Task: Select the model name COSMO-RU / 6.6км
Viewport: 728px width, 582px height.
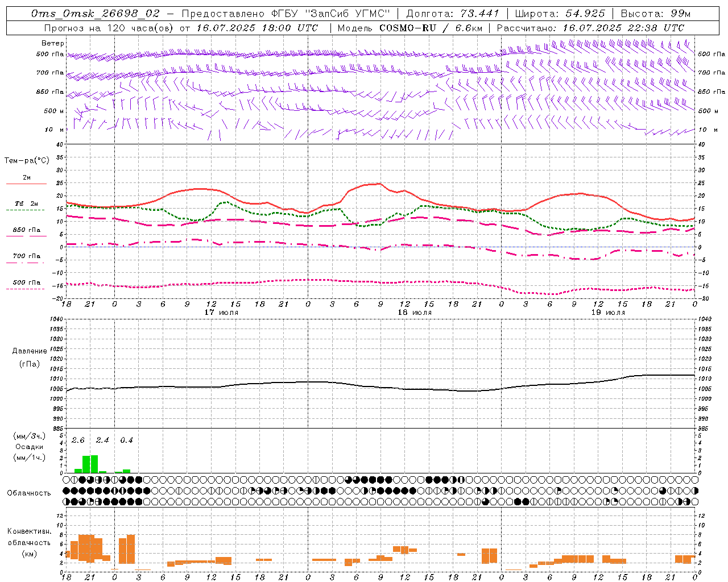Action: [x=431, y=27]
